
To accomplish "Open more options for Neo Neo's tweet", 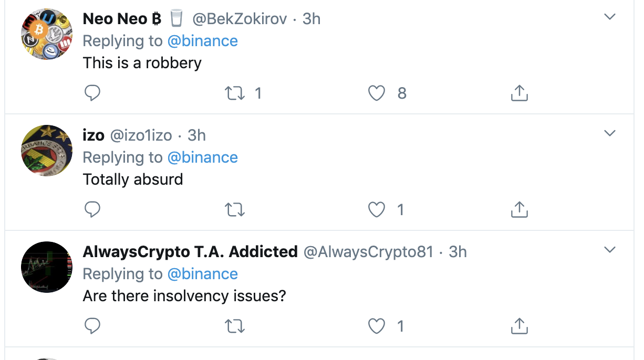I will coord(609,17).
